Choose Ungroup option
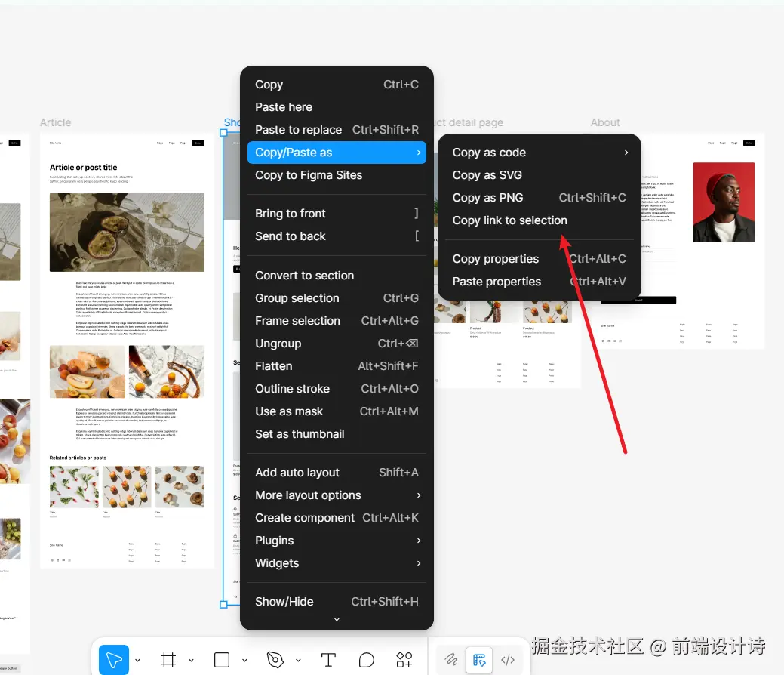 point(337,344)
